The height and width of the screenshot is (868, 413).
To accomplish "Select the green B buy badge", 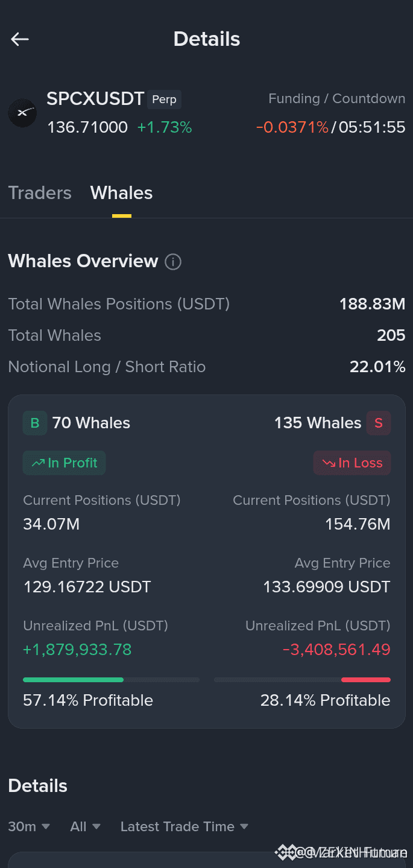I will pos(35,423).
